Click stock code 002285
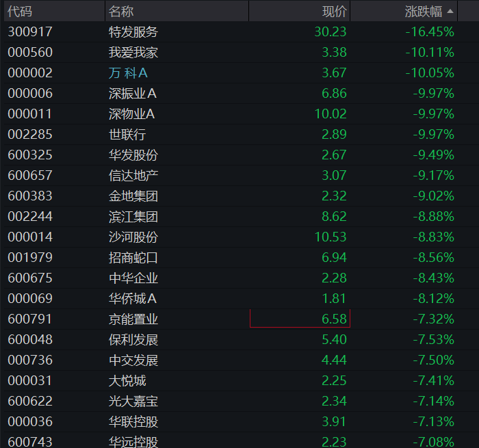The height and width of the screenshot is (448, 479). coord(30,134)
